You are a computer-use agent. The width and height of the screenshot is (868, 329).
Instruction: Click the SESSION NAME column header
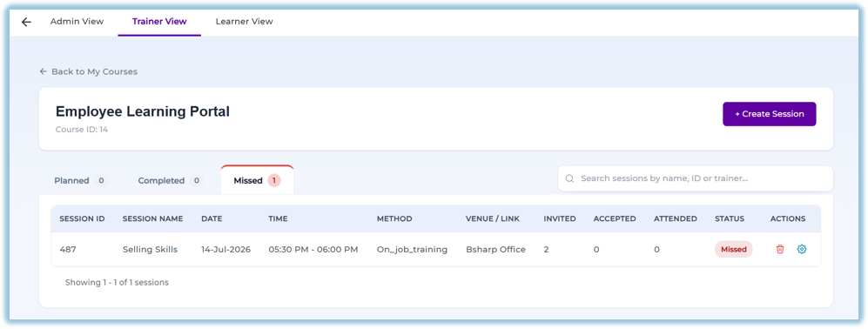pyautogui.click(x=152, y=218)
